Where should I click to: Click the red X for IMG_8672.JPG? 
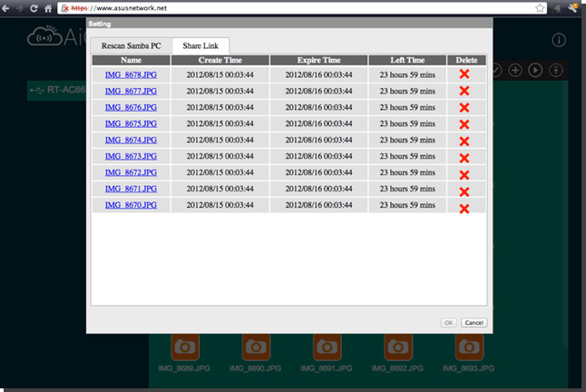(464, 173)
